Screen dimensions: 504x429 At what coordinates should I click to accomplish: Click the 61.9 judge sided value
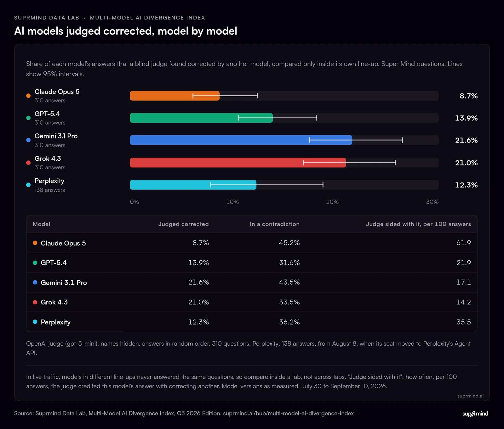464,243
